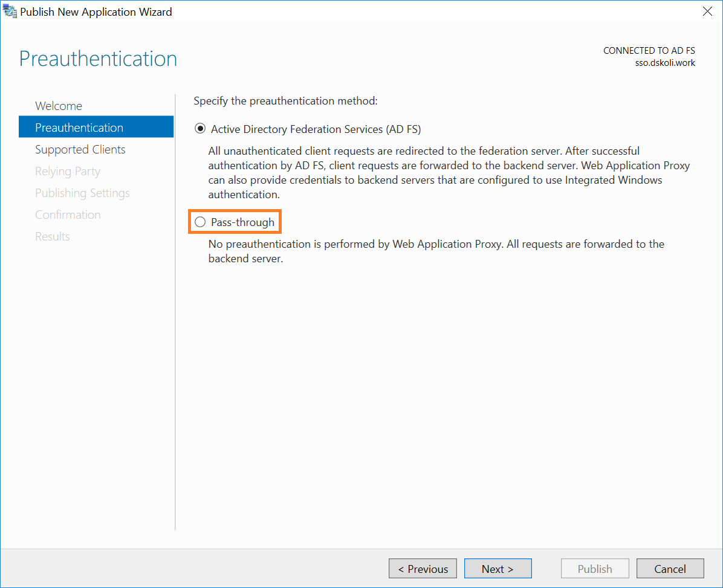This screenshot has width=723, height=588.
Task: Click the sso.dskoli.work server name
Action: coord(665,63)
